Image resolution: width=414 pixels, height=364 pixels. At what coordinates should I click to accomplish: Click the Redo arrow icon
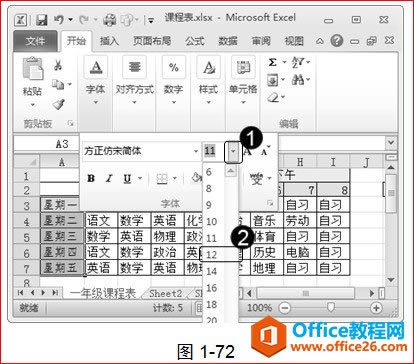(x=83, y=20)
